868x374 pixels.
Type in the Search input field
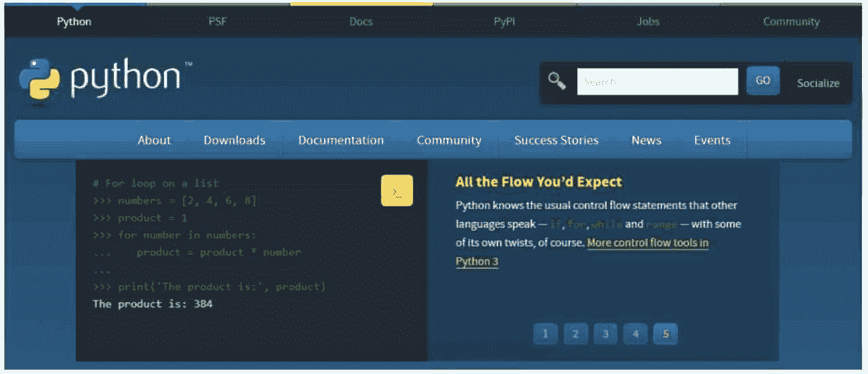tap(657, 81)
